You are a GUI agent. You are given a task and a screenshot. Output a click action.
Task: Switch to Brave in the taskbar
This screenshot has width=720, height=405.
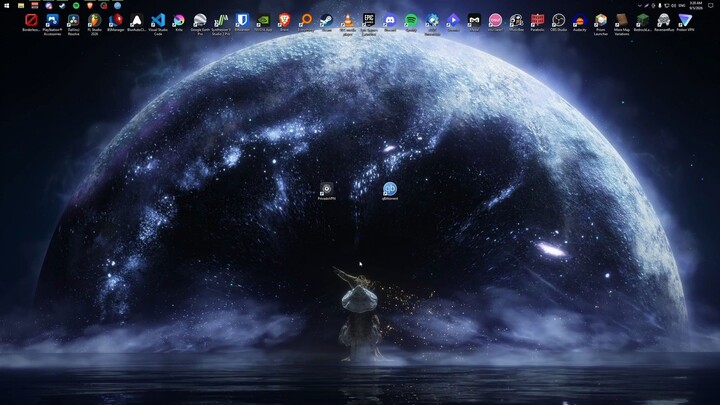[90, 6]
